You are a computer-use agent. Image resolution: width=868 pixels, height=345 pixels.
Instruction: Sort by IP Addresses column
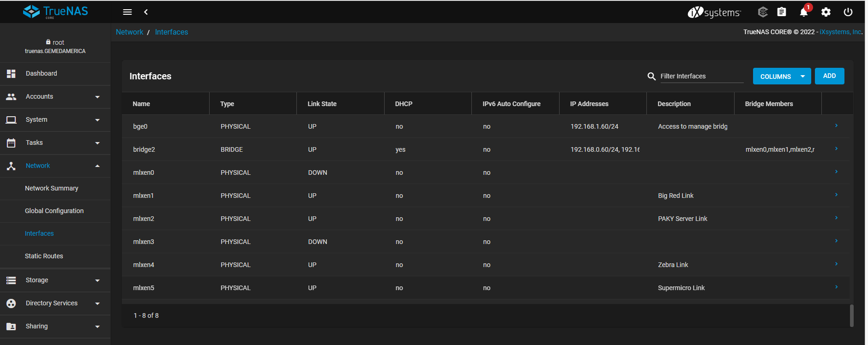[589, 104]
